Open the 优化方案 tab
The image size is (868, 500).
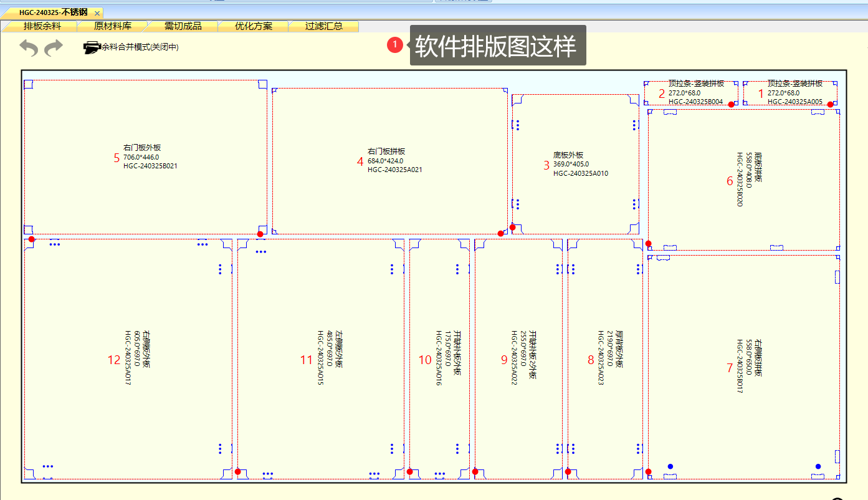253,26
